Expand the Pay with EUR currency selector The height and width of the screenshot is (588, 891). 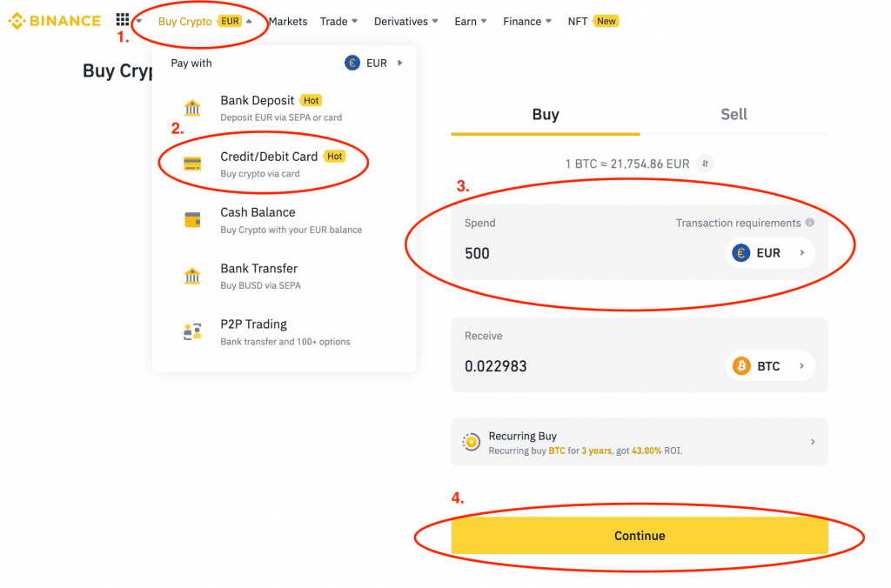[x=375, y=63]
